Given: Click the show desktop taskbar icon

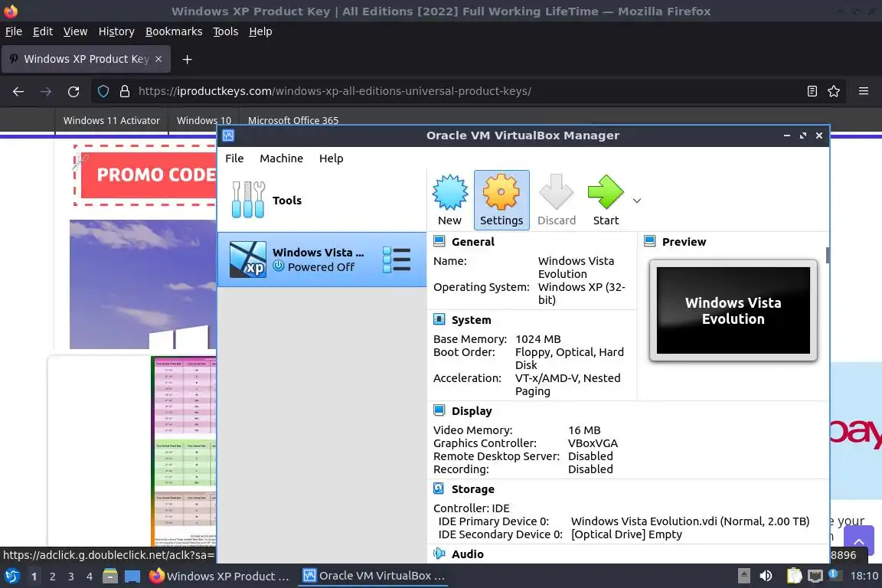Looking at the screenshot, I should tap(132, 577).
